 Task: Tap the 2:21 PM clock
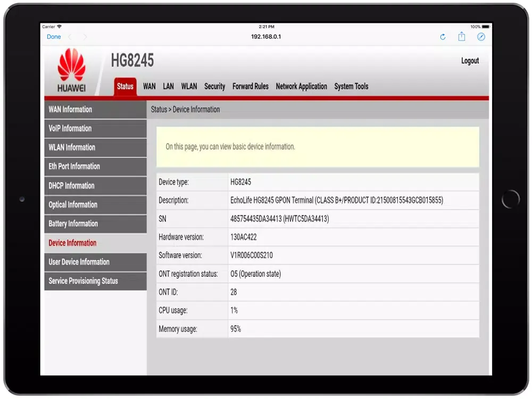coord(267,27)
